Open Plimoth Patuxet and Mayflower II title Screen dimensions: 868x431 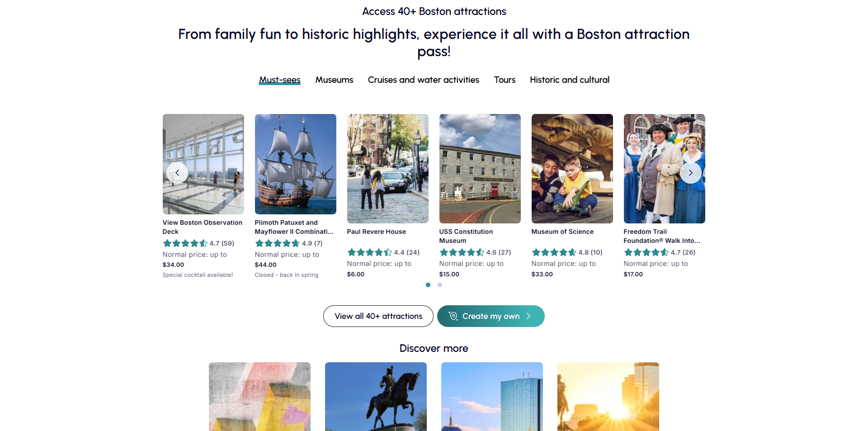coord(294,227)
